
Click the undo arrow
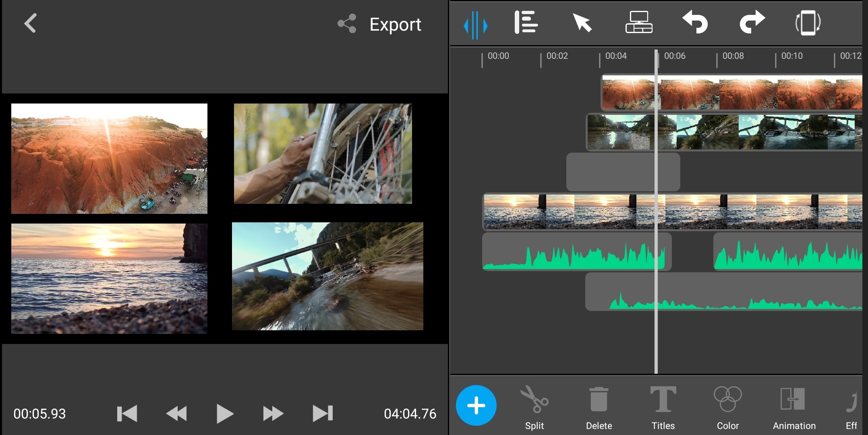coord(695,23)
